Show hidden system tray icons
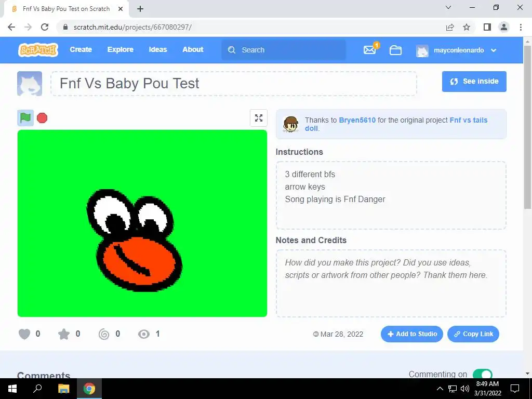This screenshot has height=399, width=532. pos(440,389)
